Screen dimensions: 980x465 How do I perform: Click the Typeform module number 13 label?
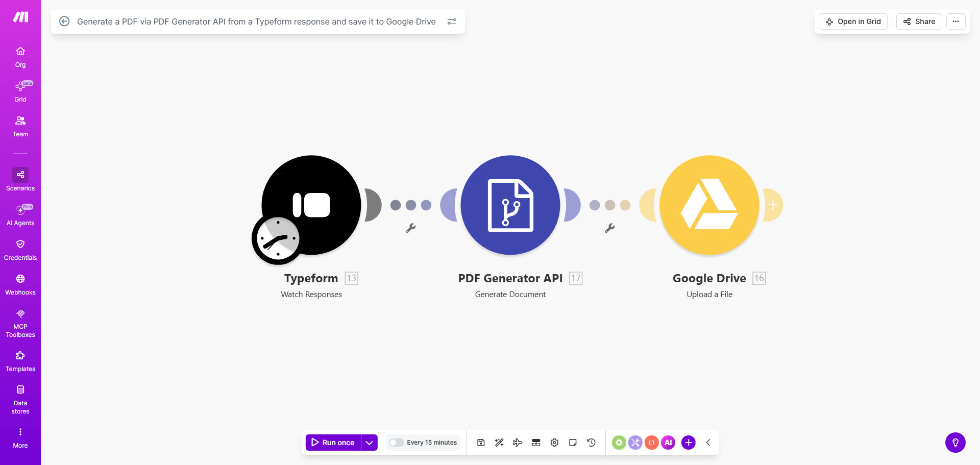click(352, 278)
